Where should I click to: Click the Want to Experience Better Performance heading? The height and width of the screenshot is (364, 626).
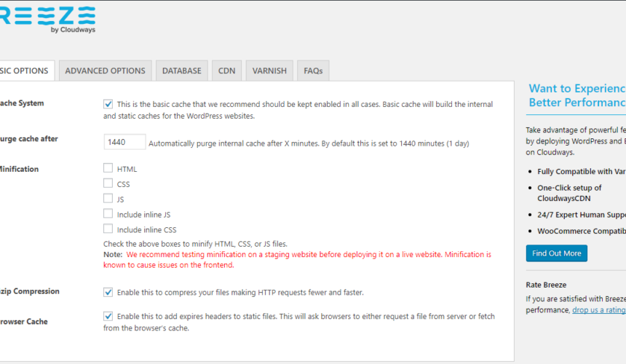click(577, 95)
